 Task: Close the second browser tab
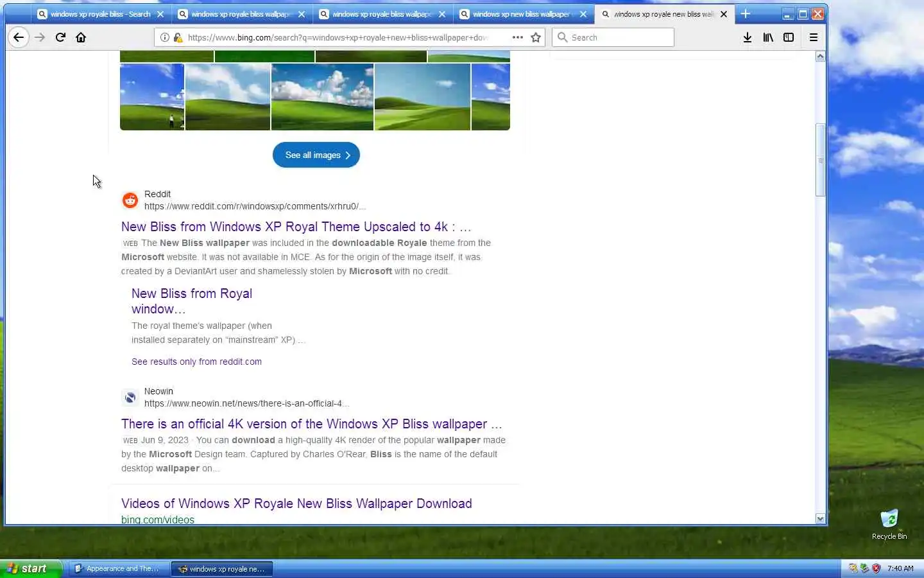click(x=302, y=14)
